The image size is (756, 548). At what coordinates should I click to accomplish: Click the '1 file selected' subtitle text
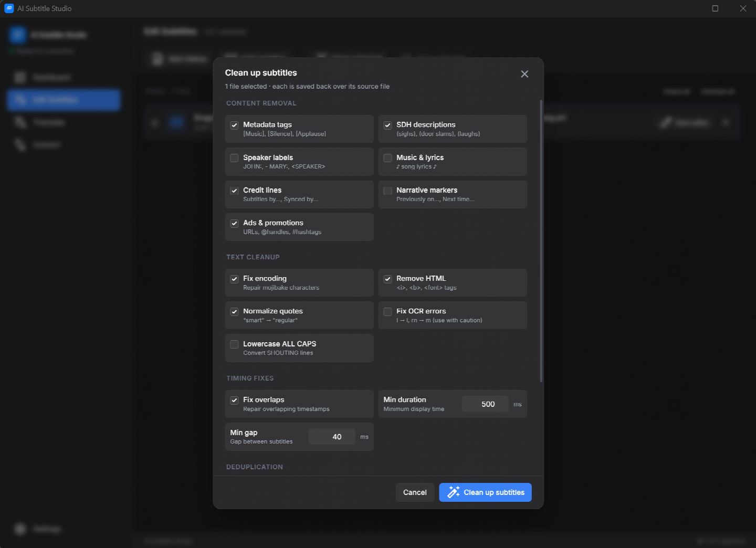click(x=246, y=87)
